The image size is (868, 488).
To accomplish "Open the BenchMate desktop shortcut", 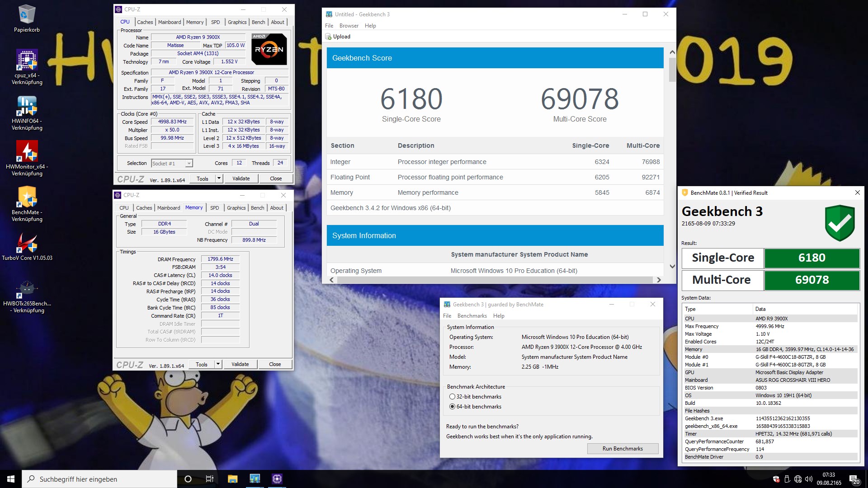I will click(x=27, y=204).
